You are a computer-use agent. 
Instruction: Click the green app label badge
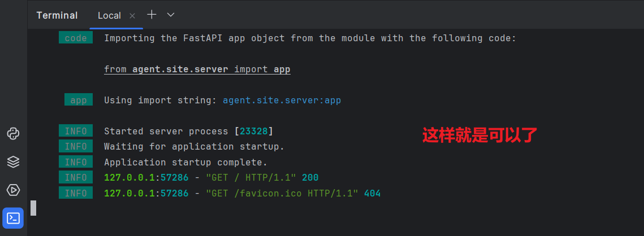click(79, 100)
